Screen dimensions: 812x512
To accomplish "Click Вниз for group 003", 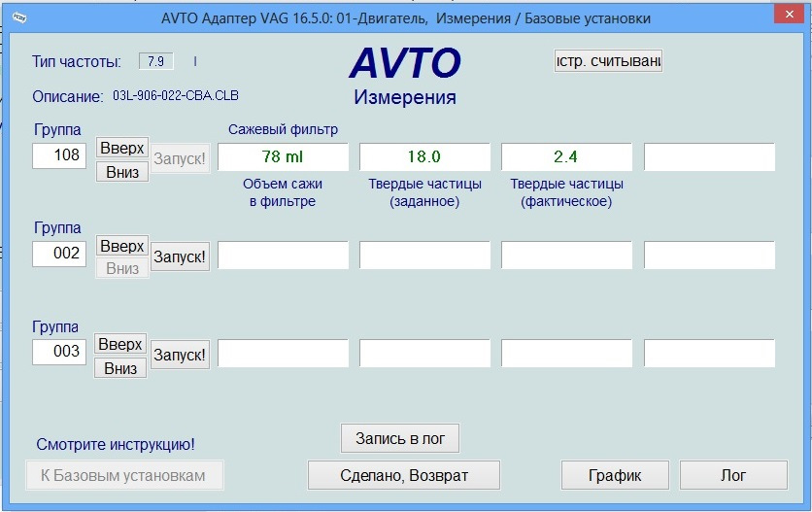I will point(120,368).
